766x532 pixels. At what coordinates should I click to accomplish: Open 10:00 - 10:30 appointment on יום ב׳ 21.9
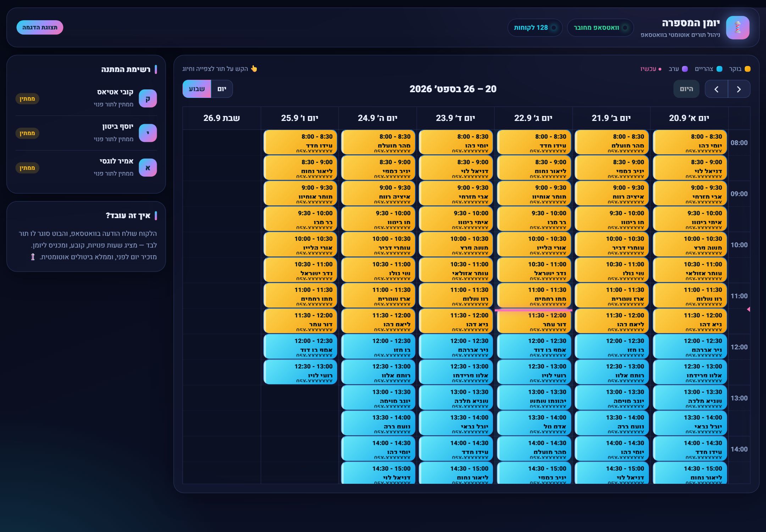(612, 244)
